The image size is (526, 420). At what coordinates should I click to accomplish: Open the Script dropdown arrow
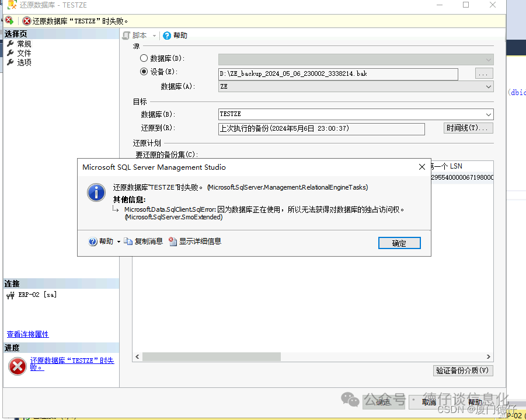[154, 36]
